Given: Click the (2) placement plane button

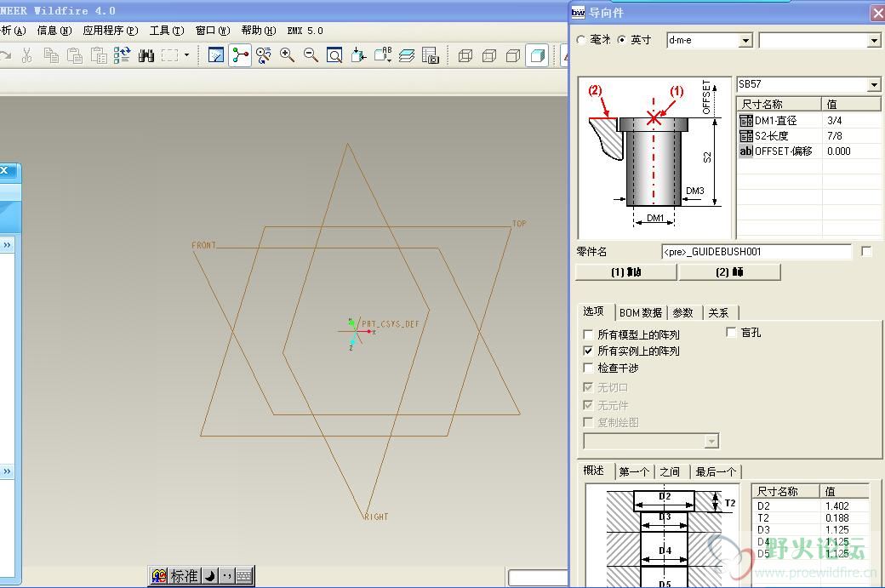Looking at the screenshot, I should 730,272.
